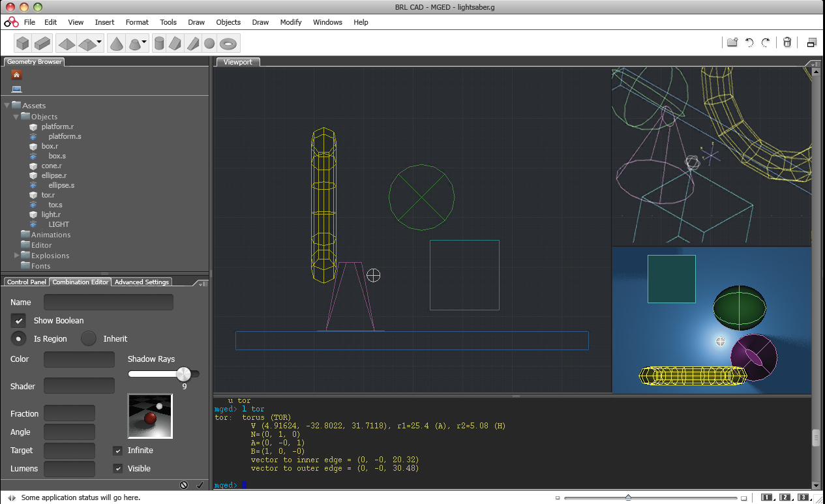Disable the Infinite checkbox

point(118,450)
